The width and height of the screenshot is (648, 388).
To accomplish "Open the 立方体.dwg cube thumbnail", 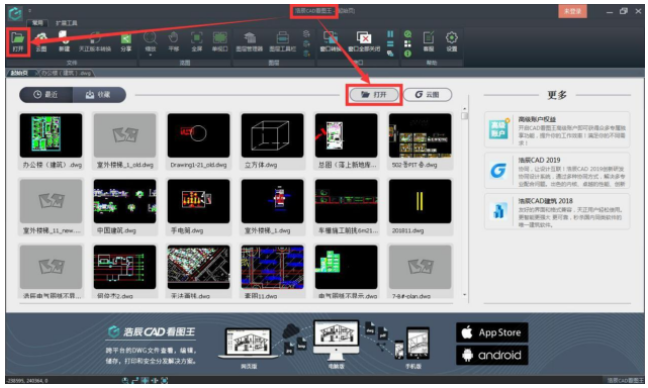I will [x=272, y=135].
